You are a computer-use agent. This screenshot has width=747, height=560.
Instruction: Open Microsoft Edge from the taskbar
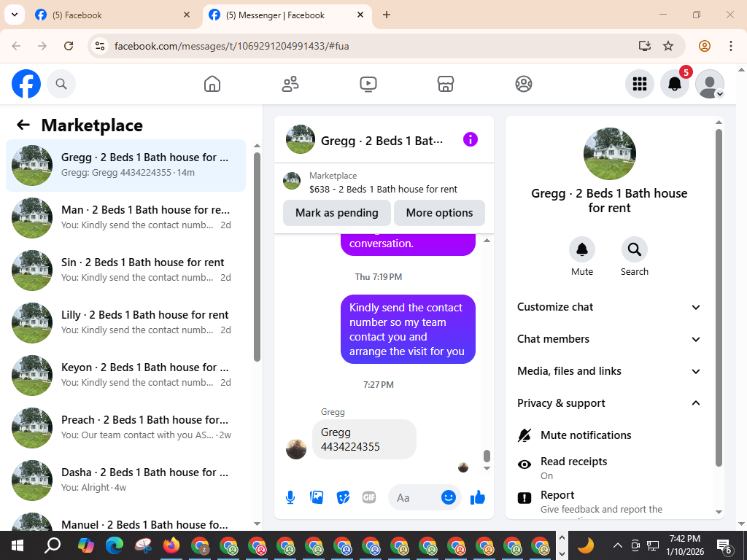(115, 545)
